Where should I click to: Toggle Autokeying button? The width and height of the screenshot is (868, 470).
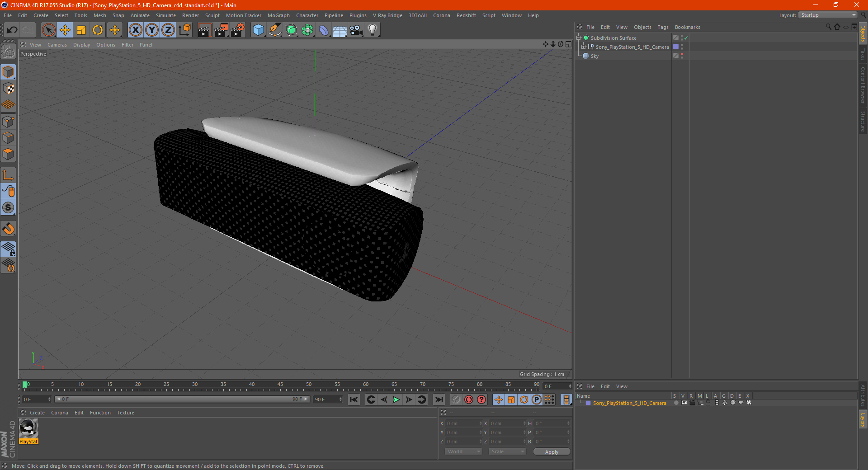pos(469,399)
